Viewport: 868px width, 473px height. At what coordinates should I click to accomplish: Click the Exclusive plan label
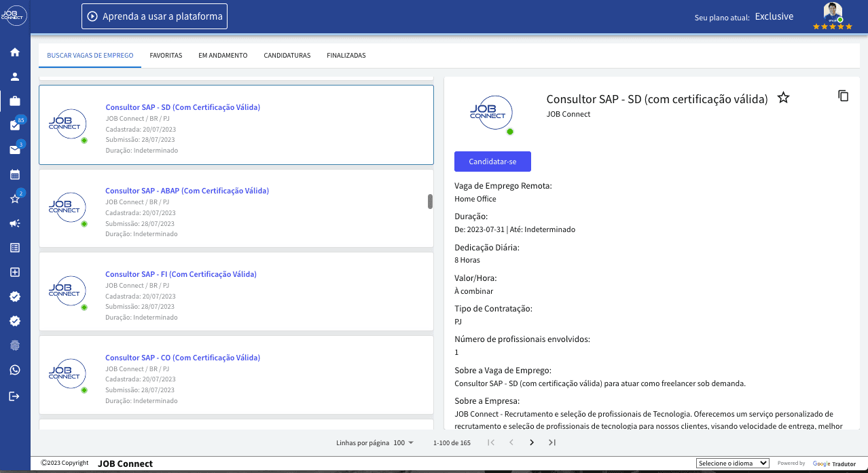[x=774, y=16]
